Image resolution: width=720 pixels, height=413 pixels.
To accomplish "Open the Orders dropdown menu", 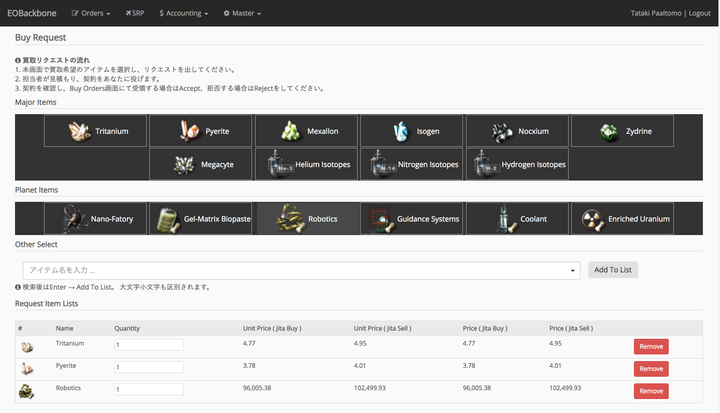I will pos(91,13).
